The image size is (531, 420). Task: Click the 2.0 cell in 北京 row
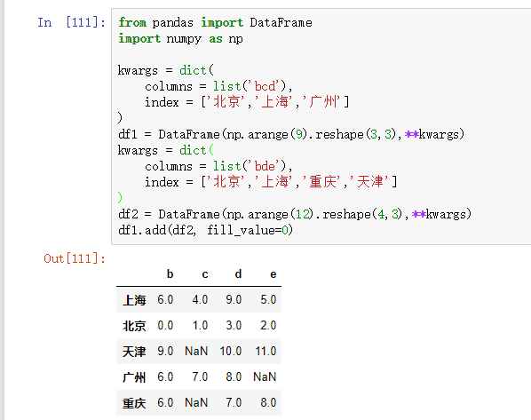click(x=268, y=326)
